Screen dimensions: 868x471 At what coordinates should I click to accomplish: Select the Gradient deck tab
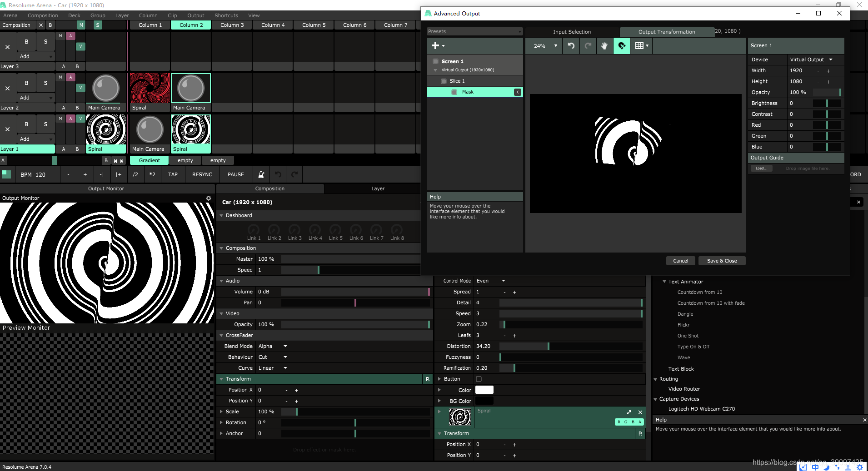point(149,161)
